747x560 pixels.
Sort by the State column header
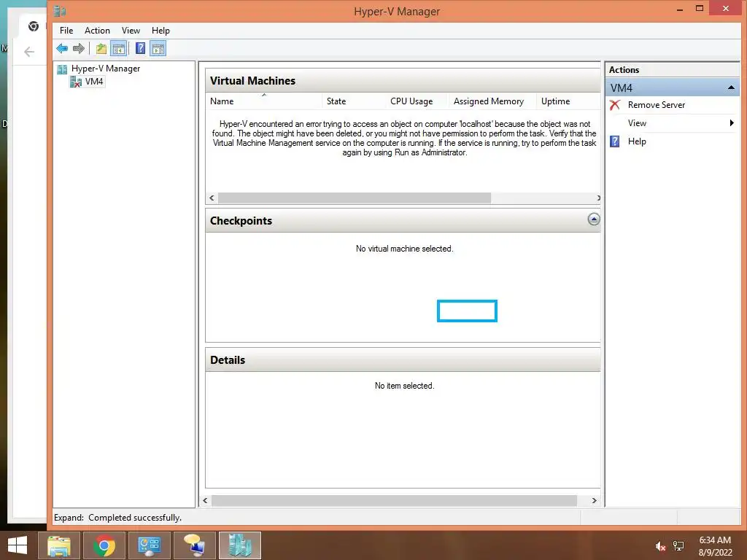(x=354, y=101)
